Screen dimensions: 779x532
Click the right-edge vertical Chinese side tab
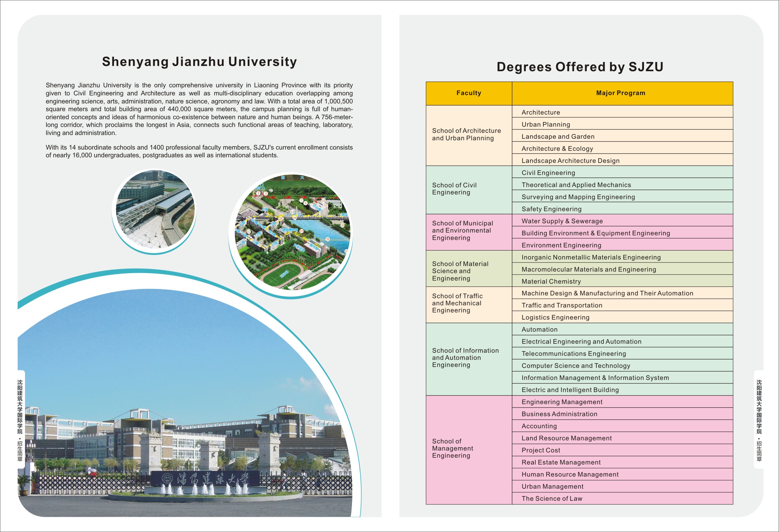(759, 419)
